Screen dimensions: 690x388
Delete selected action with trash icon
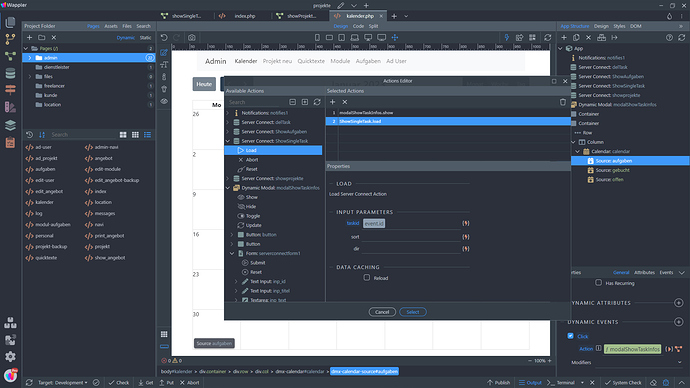[x=562, y=102]
